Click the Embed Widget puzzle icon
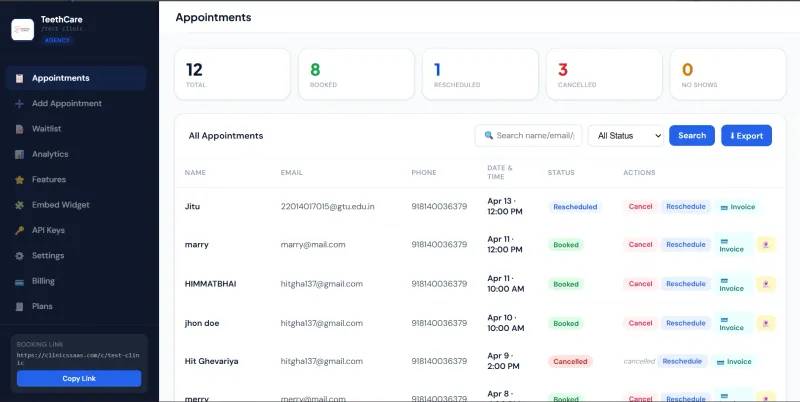Image resolution: width=800 pixels, height=402 pixels. click(19, 205)
